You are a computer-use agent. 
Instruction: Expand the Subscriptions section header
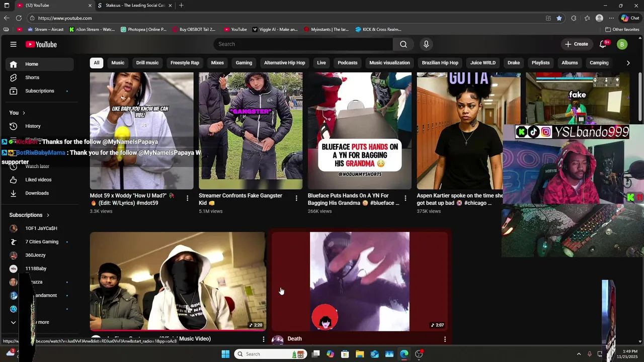coord(30,215)
